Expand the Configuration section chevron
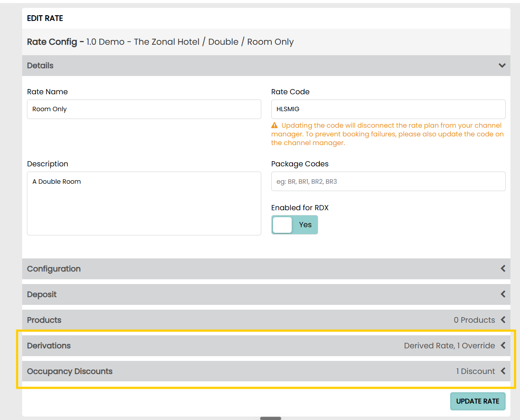 coord(503,268)
